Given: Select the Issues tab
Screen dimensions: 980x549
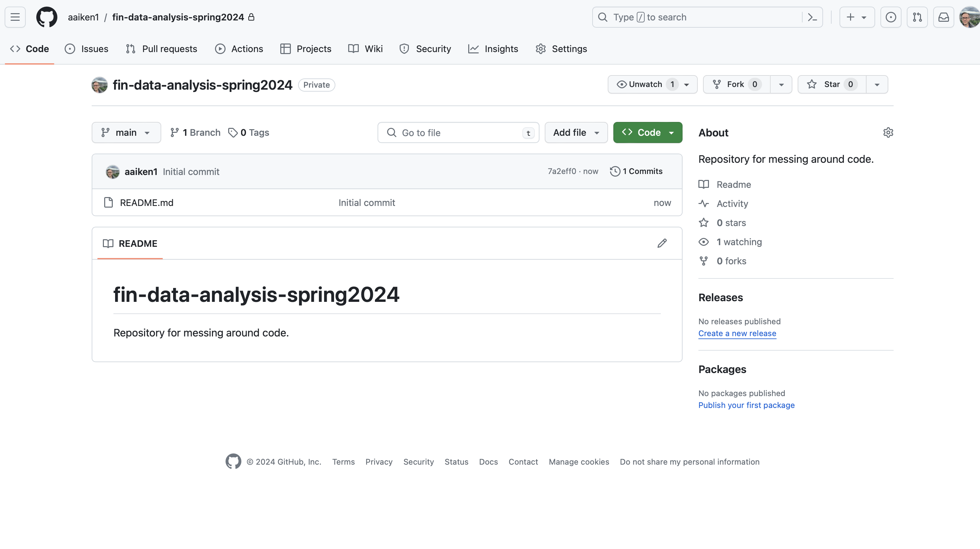Looking at the screenshot, I should point(94,48).
